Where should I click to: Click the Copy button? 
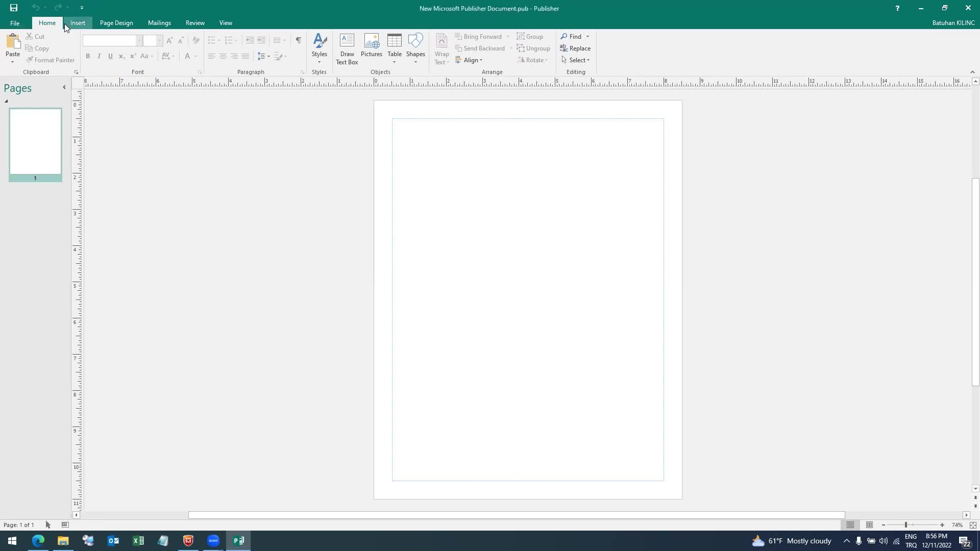(x=37, y=48)
